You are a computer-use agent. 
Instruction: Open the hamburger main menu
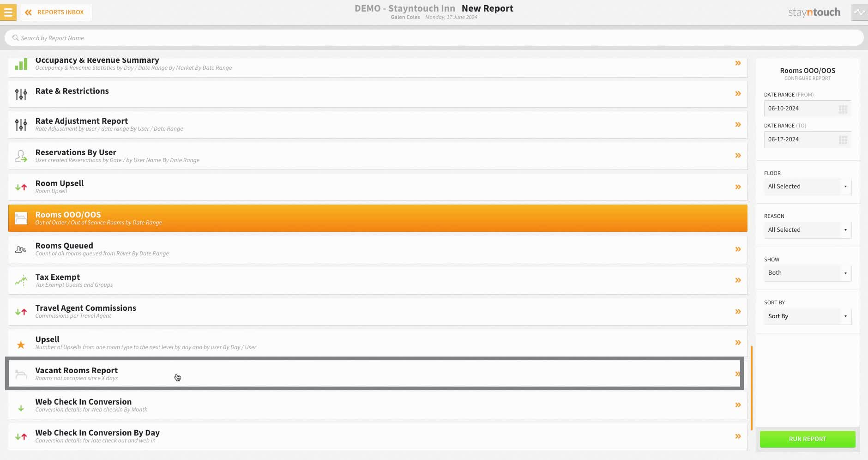pos(8,12)
